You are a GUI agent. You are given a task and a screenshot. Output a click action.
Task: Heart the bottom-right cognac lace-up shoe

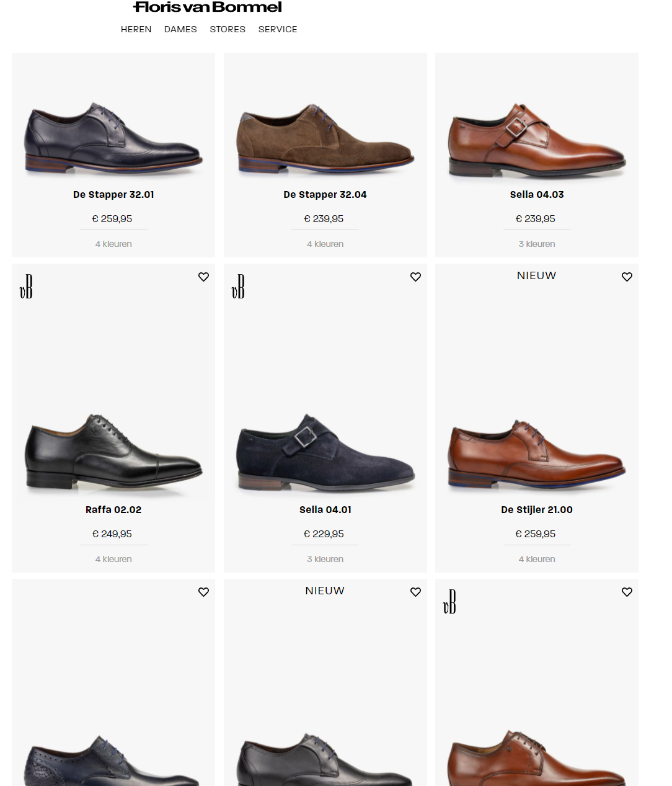(627, 592)
